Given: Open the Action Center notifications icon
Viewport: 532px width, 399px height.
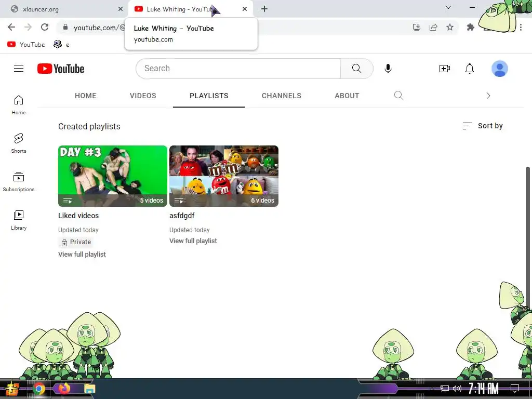Looking at the screenshot, I should coord(515,389).
